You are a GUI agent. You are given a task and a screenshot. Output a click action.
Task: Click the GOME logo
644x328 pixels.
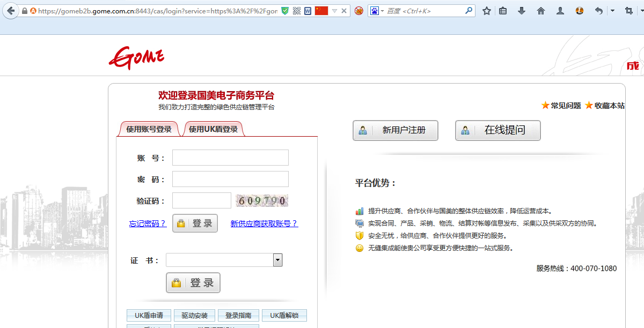tap(136, 57)
